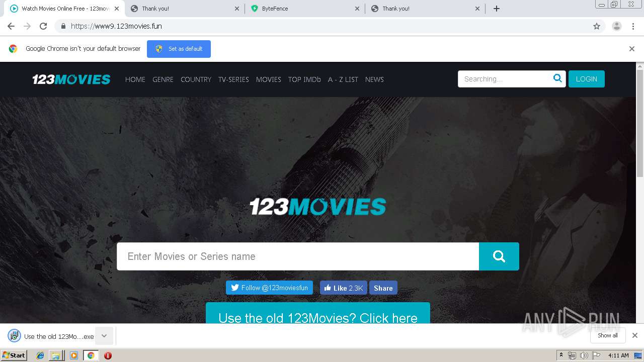
Task: Click Show all downloads button
Action: pyautogui.click(x=608, y=335)
